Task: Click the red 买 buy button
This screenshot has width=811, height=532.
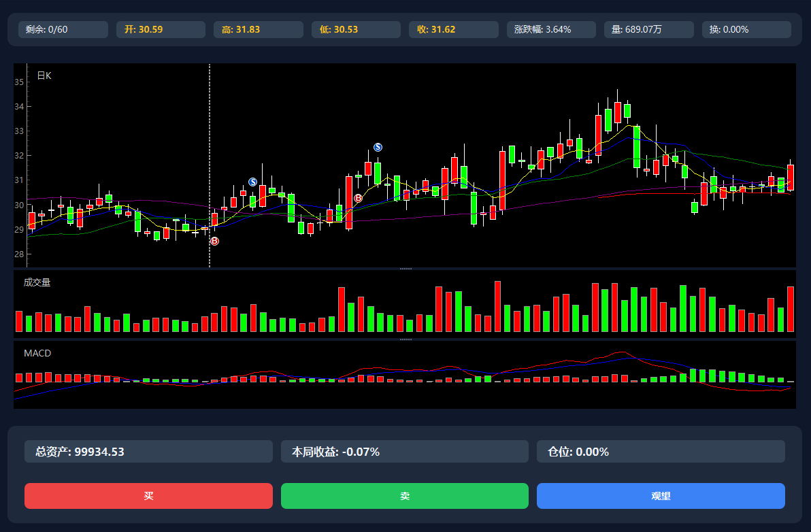Action: pyautogui.click(x=148, y=496)
